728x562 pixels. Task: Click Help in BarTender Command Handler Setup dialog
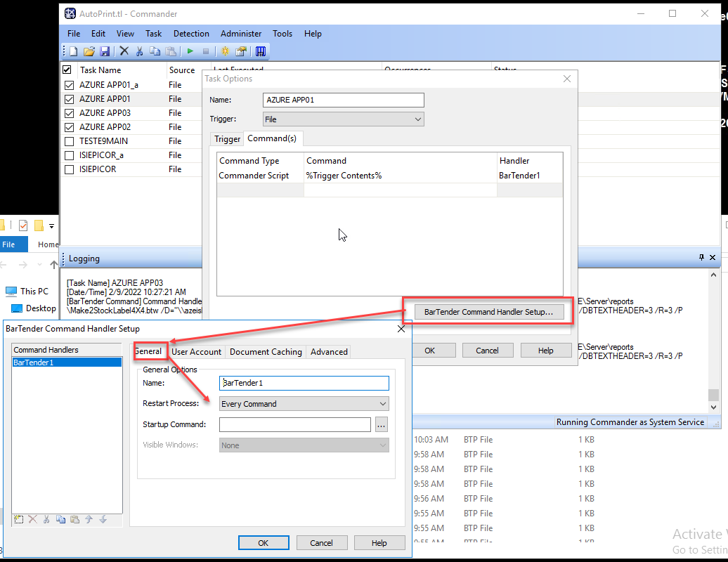pos(379,543)
